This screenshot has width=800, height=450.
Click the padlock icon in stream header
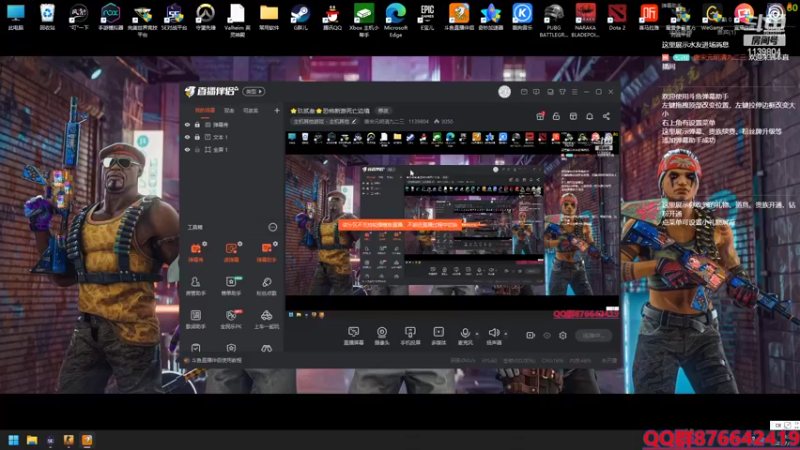coord(556,116)
